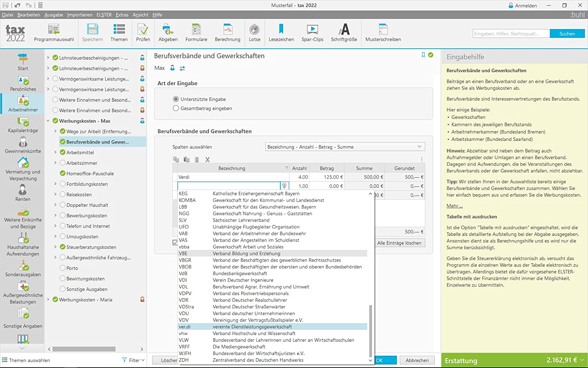Collapse the Werbungskosten - Max tree node
Image resolution: width=588 pixels, height=368 pixels.
coord(48,121)
